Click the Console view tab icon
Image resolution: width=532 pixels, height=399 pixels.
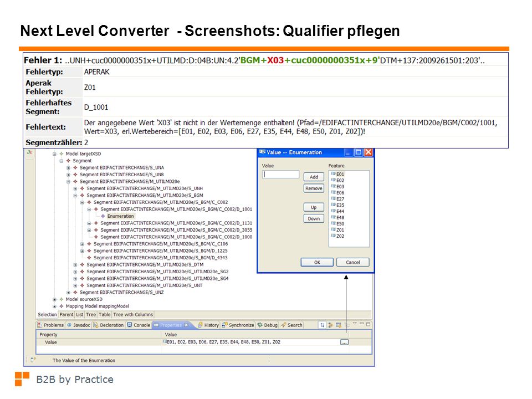129,325
